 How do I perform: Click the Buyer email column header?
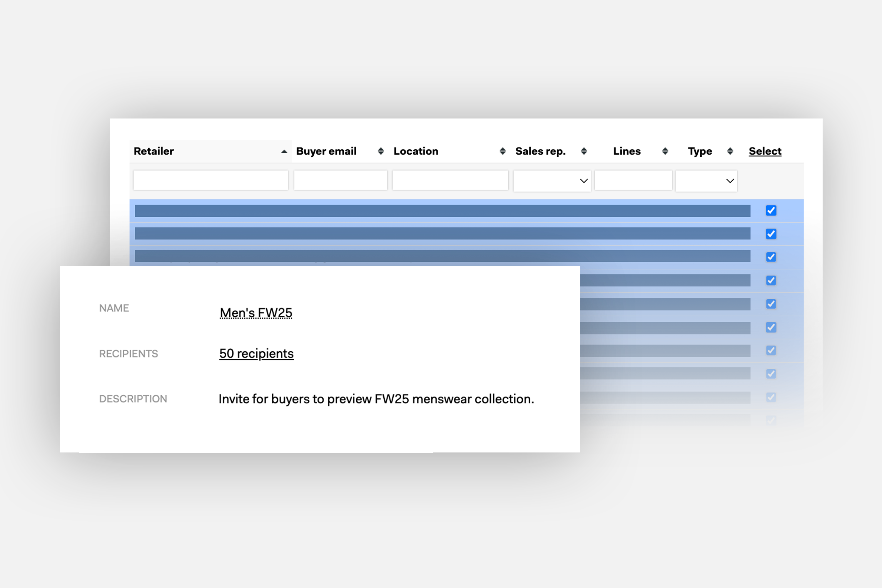326,151
